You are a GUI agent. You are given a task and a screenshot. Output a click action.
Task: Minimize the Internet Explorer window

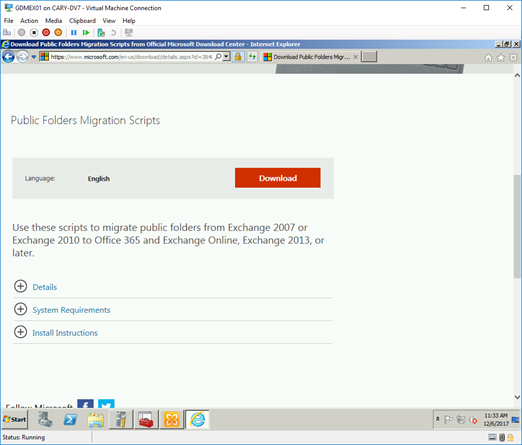[x=498, y=44]
